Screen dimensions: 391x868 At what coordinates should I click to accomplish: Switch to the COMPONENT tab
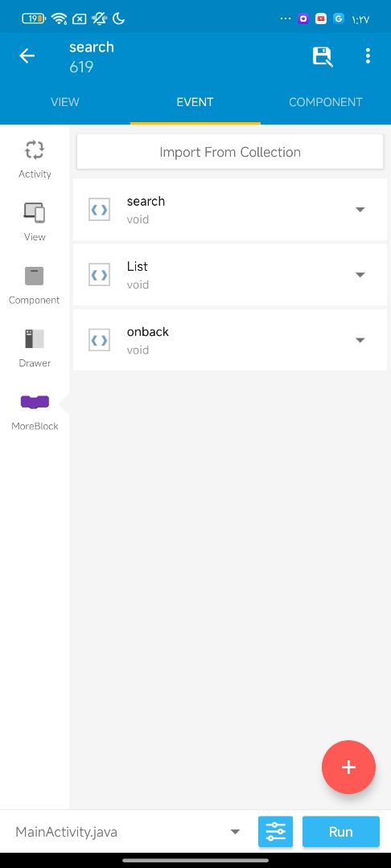click(326, 102)
